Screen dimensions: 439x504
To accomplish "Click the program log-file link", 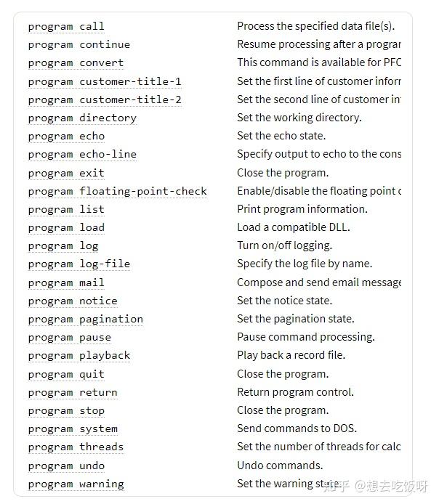I will [x=78, y=264].
